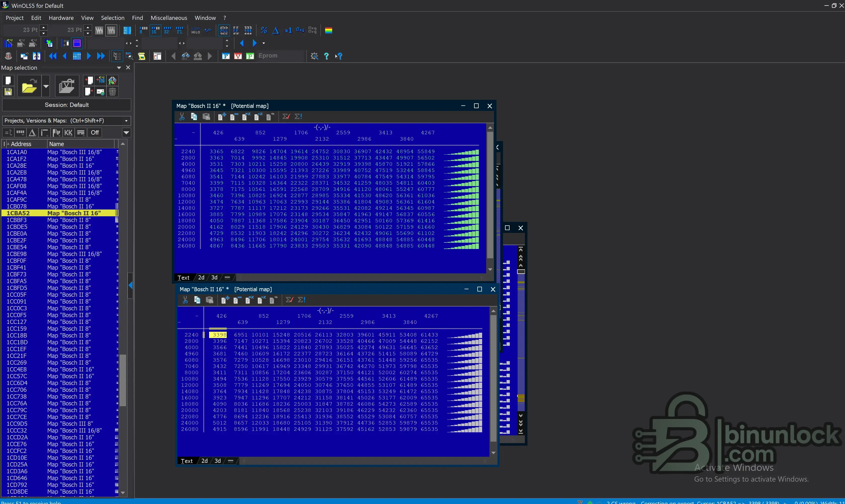Toggle decimal 255 number format
This screenshot has height=504, width=845.
(224, 31)
